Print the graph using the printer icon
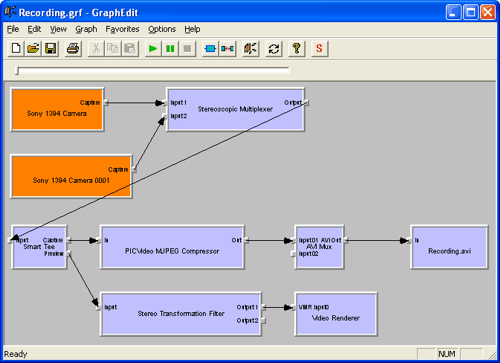This screenshot has height=363, width=500. click(73, 49)
